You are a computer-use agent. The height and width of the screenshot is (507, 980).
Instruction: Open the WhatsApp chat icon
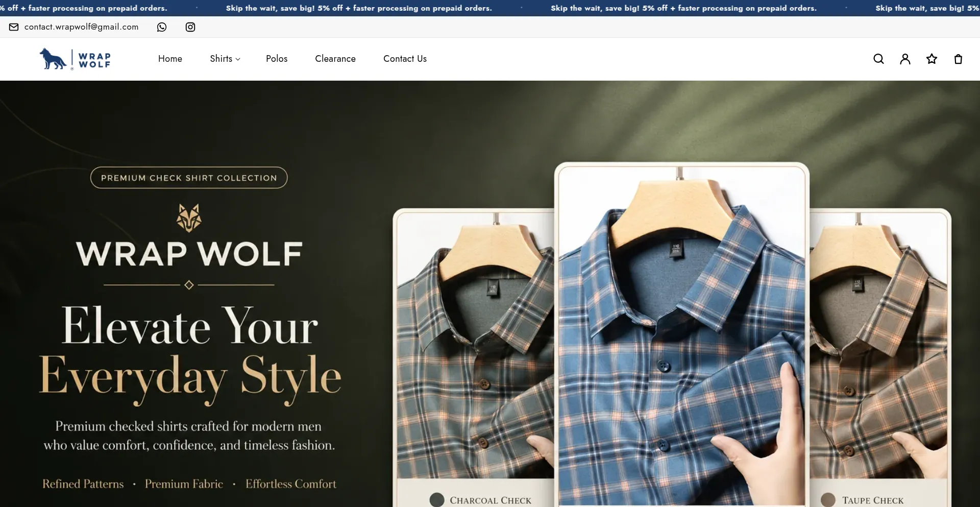(x=162, y=27)
